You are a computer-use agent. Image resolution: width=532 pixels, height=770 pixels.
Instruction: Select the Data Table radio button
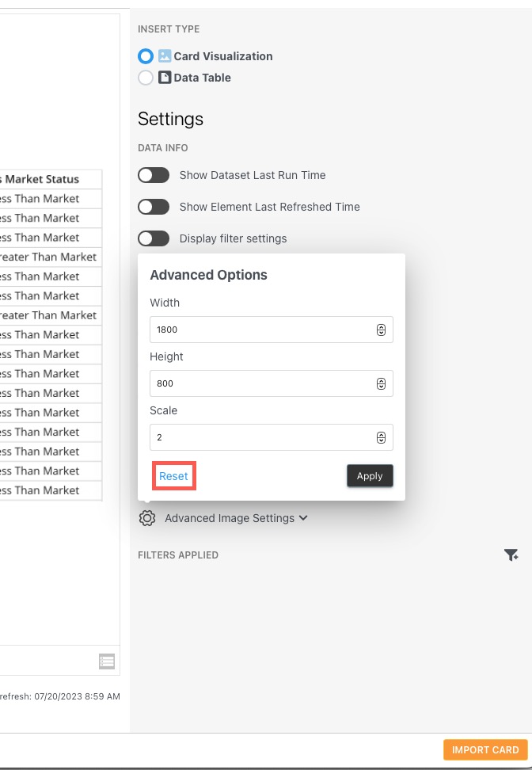tap(145, 78)
